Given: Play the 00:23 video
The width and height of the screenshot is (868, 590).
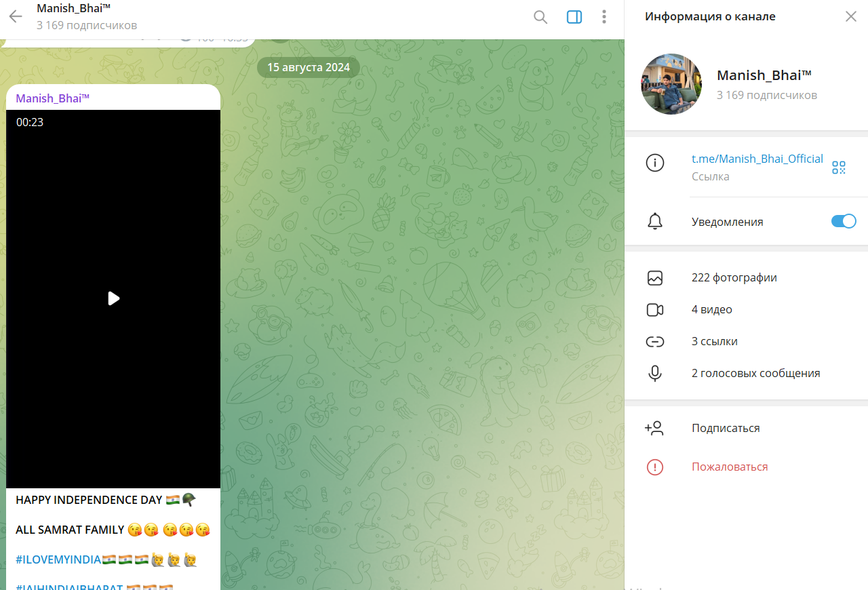Looking at the screenshot, I should tap(113, 298).
